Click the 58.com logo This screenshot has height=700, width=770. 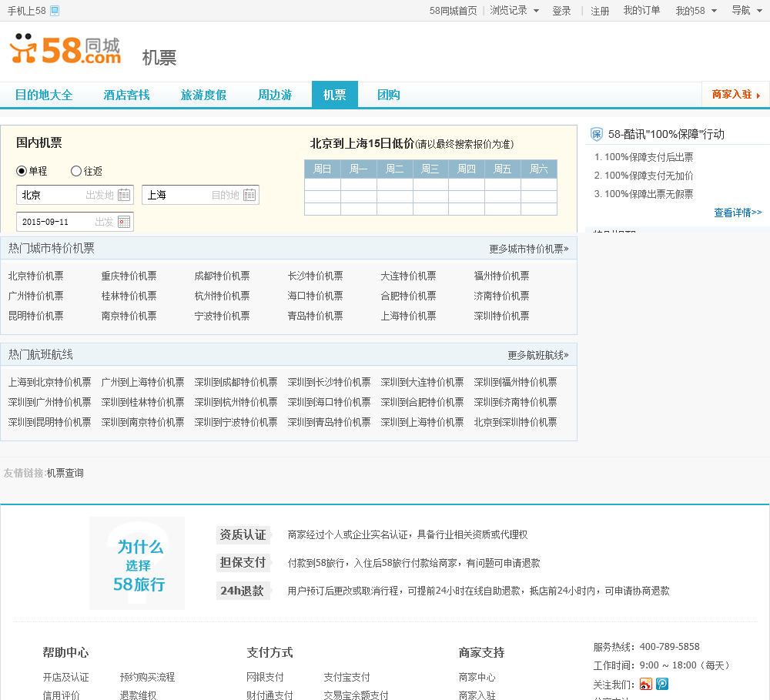[65, 49]
